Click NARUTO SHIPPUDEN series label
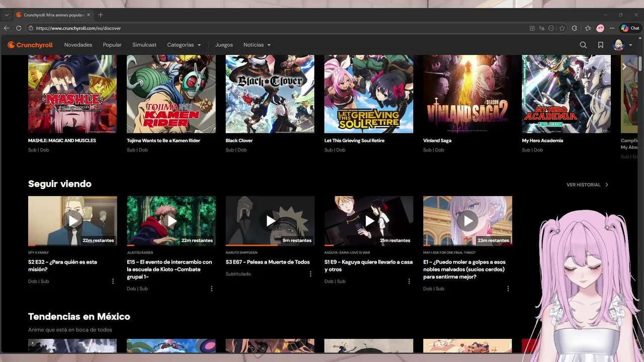Screen dimensions: 644x362 [242, 252]
